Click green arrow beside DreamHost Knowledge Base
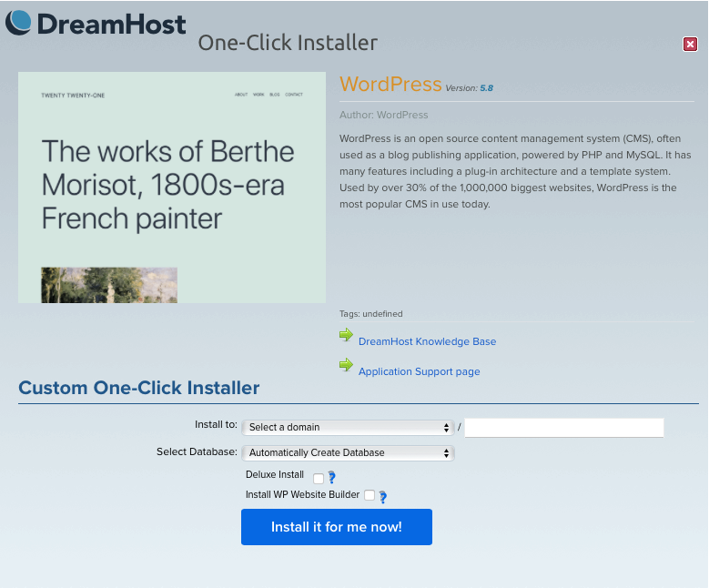The width and height of the screenshot is (709, 588). click(346, 335)
